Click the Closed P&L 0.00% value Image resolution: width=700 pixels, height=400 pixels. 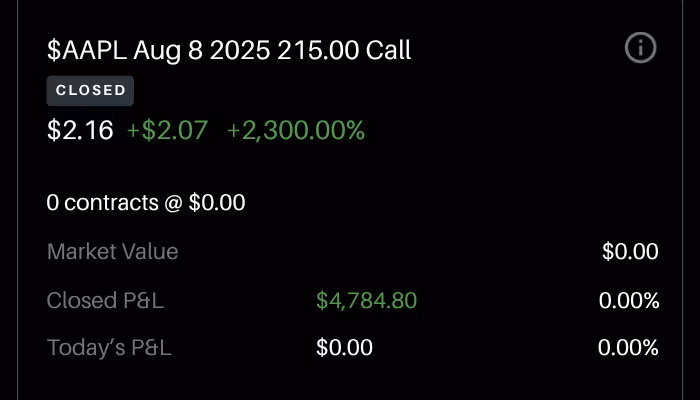[x=628, y=300]
